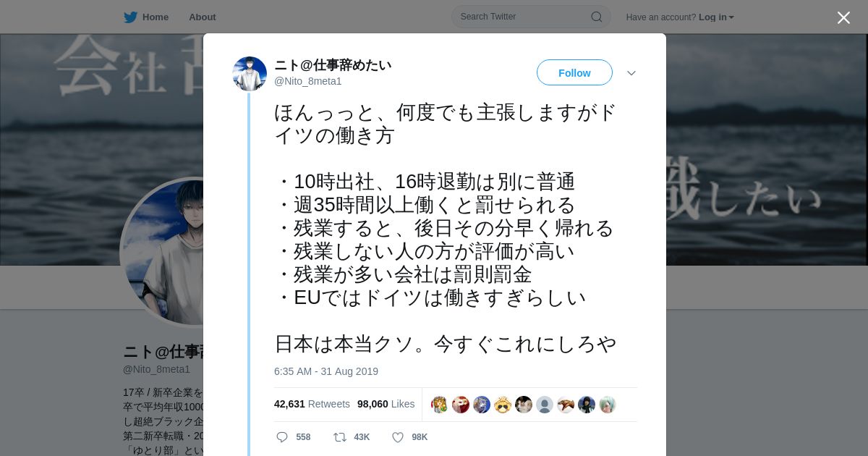Viewport: 868px width, 456px height.
Task: Click the Twitter bird Home icon
Action: click(x=130, y=17)
